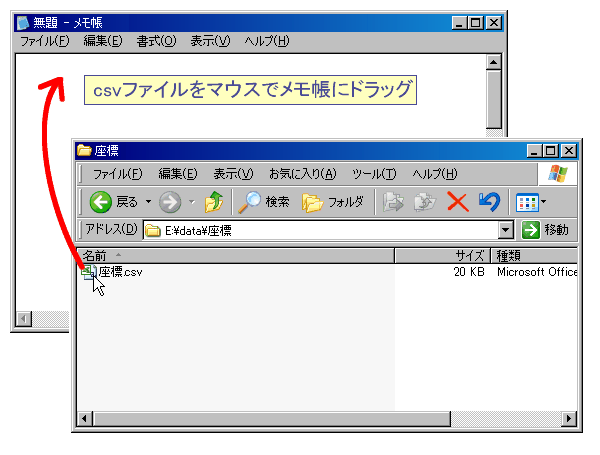Open ヘルプ(H) menu in メモ帳
Screen dimensions: 600x455
pos(267,41)
